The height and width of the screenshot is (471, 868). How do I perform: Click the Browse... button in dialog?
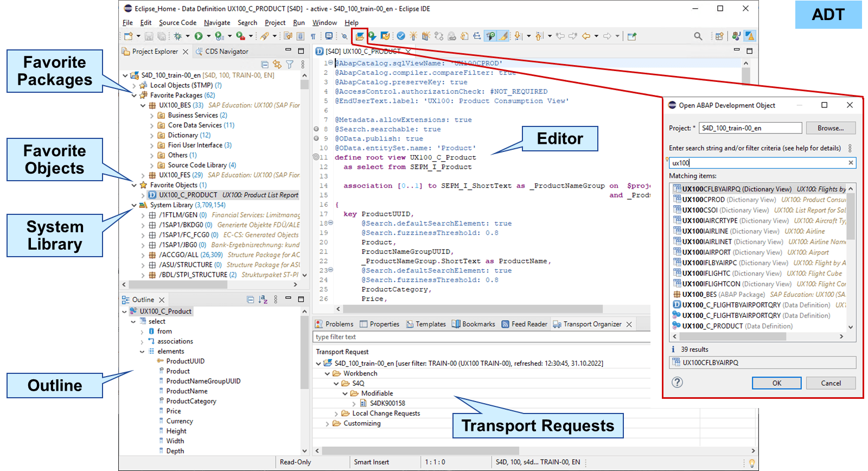[x=831, y=128]
